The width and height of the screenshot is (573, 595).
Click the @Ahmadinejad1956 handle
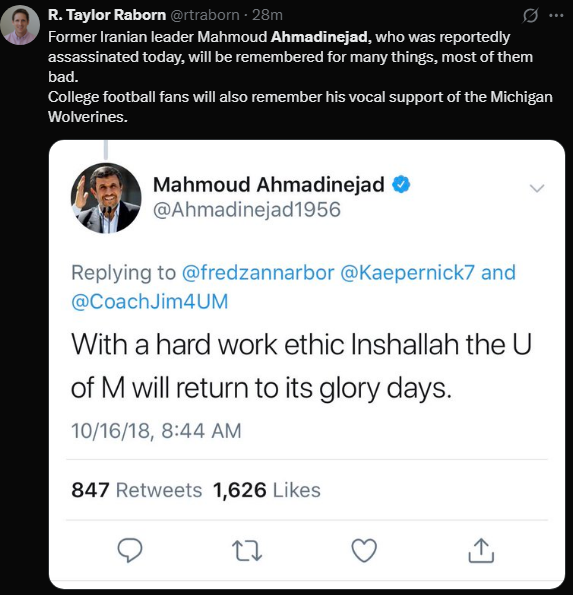click(x=247, y=210)
